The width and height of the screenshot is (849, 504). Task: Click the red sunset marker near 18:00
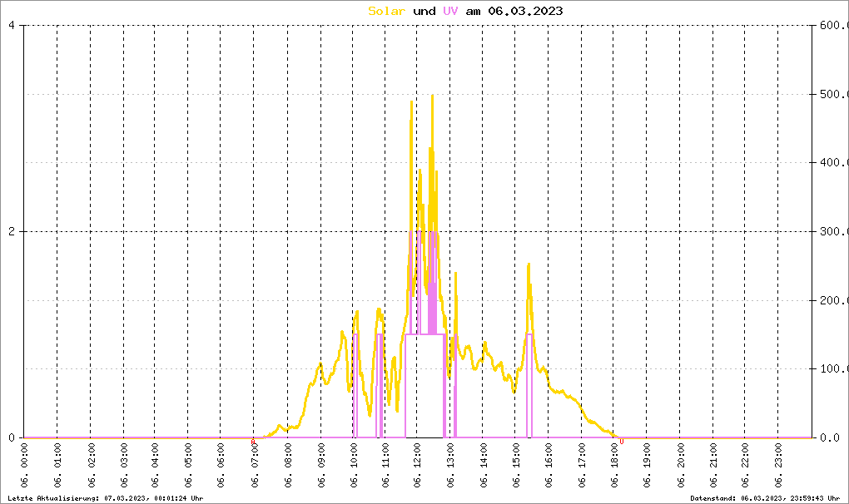click(x=622, y=442)
